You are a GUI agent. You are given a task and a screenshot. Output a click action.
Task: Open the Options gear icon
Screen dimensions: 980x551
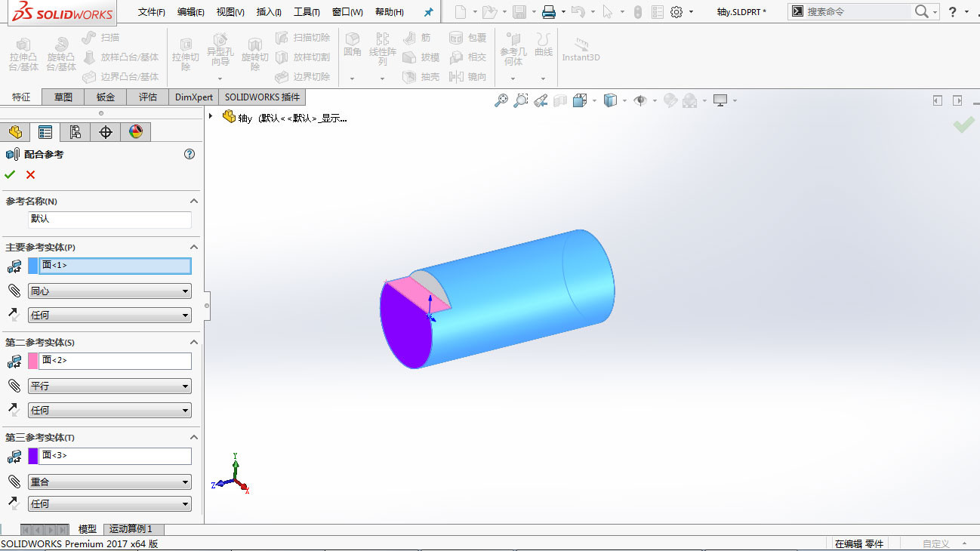(x=676, y=12)
